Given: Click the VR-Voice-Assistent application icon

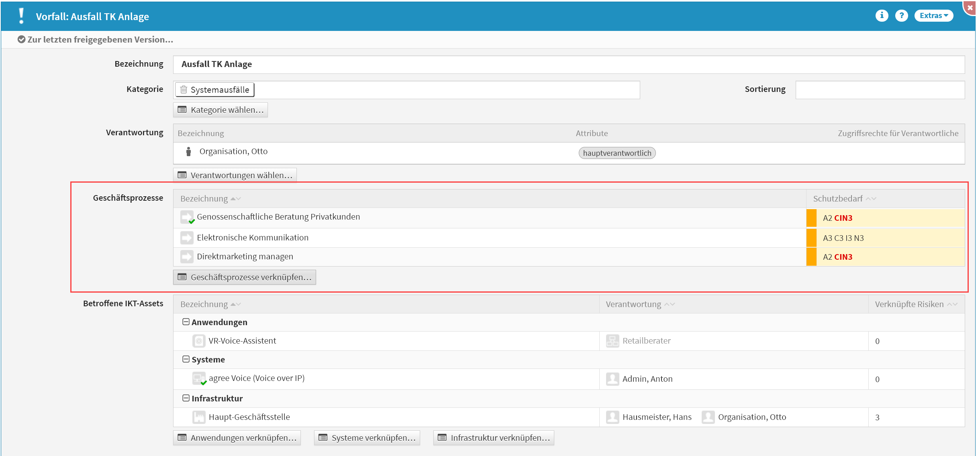Looking at the screenshot, I should tap(199, 341).
